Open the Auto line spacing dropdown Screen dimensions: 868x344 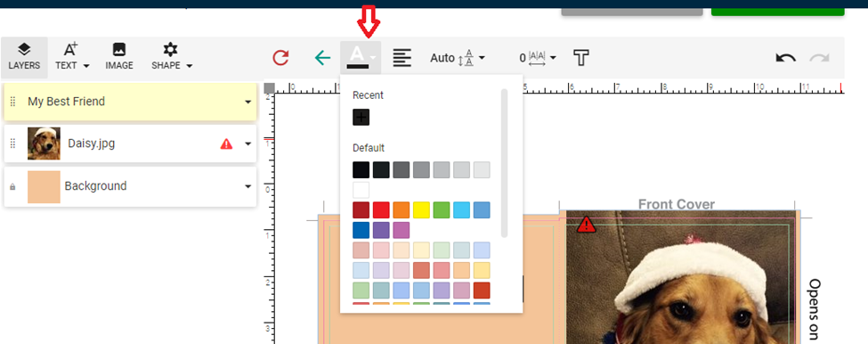click(458, 58)
